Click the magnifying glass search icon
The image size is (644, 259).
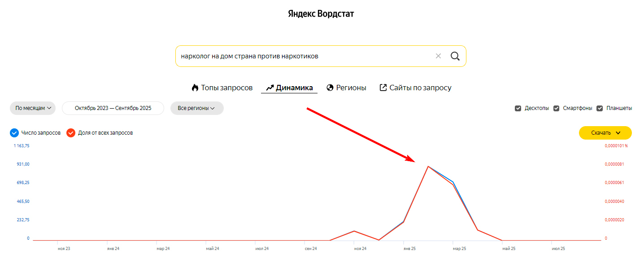pyautogui.click(x=455, y=56)
